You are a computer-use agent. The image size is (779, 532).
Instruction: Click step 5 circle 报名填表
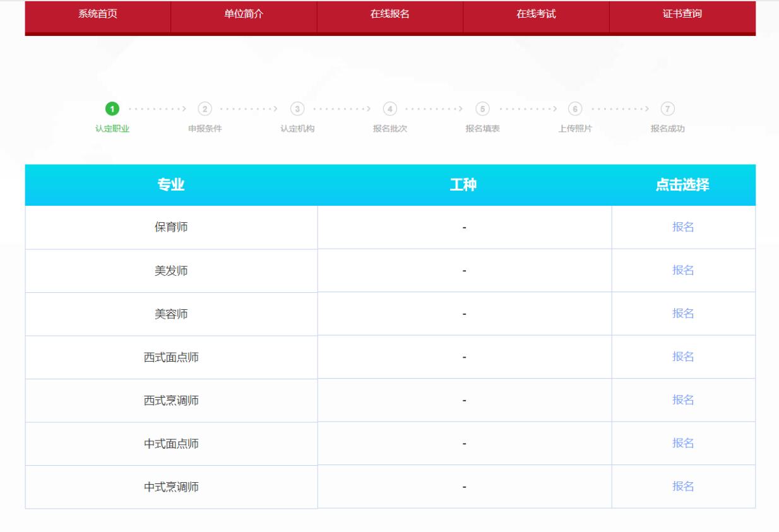(483, 109)
